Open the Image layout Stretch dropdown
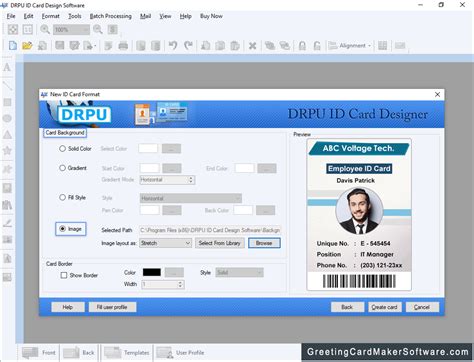This screenshot has height=362, width=474. [165, 243]
